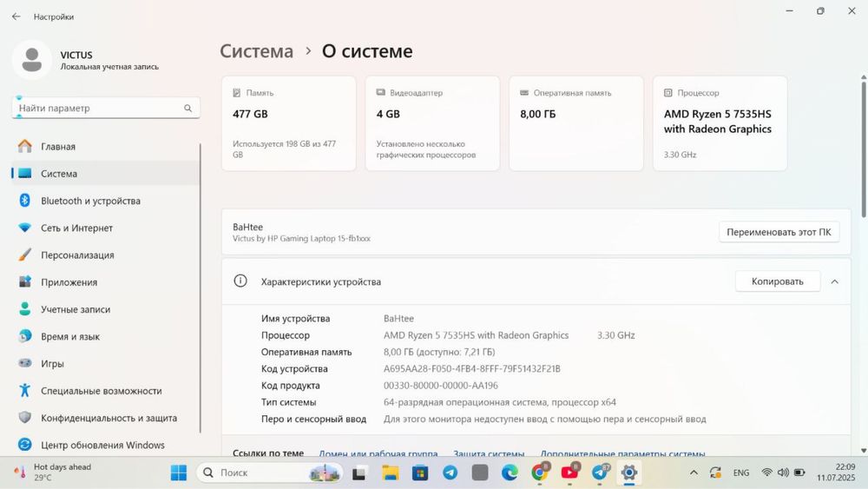Open Приложения settings

tap(105, 282)
